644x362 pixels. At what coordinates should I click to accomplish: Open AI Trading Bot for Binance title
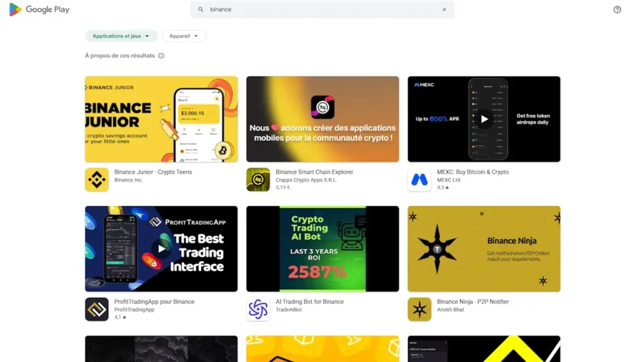point(309,302)
